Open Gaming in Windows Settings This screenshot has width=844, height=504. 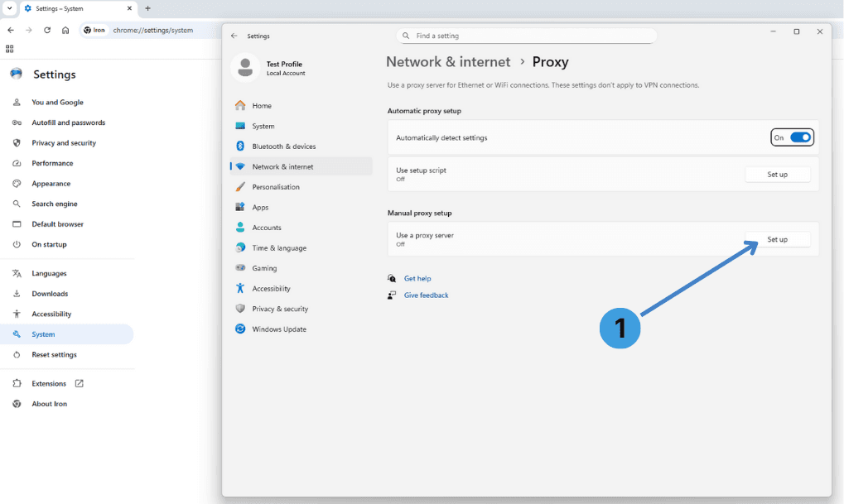click(301, 268)
